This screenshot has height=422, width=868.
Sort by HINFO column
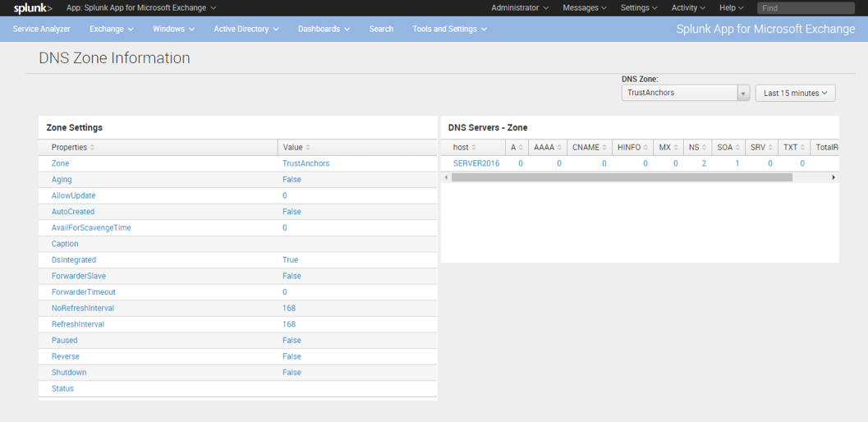tap(632, 147)
